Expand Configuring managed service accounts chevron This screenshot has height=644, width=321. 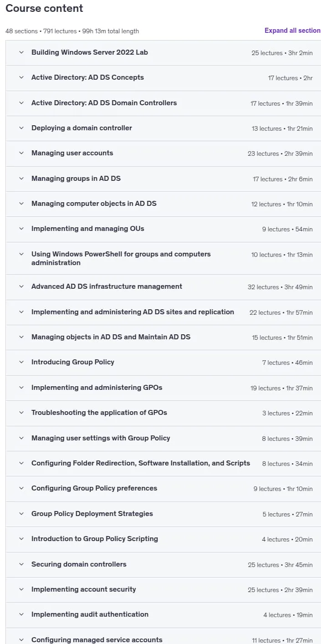pos(21,640)
